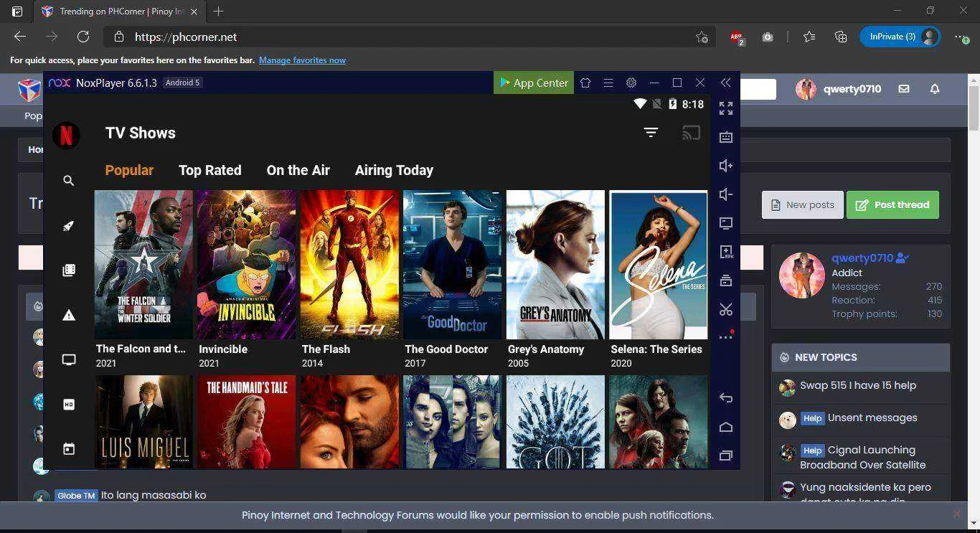Click the cast screen icon in the app
This screenshot has width=980, height=533.
(691, 133)
